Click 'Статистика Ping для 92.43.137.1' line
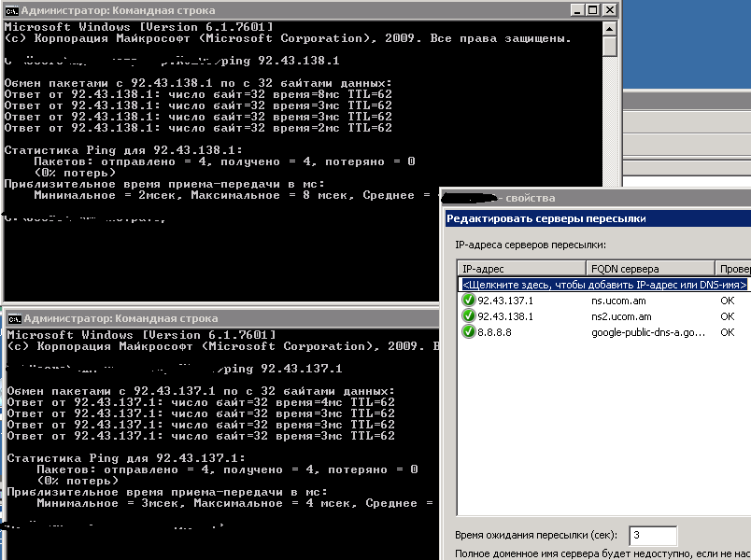Viewport: 751px width, 560px height. pos(126,458)
